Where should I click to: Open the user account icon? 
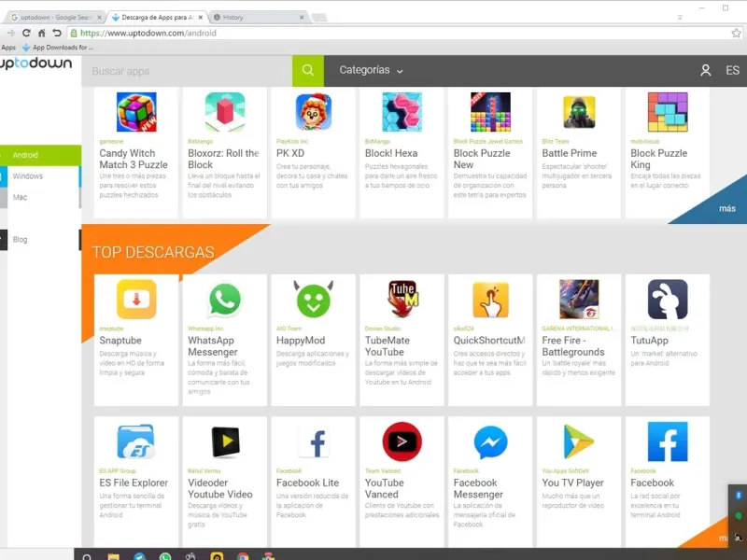[705, 71]
